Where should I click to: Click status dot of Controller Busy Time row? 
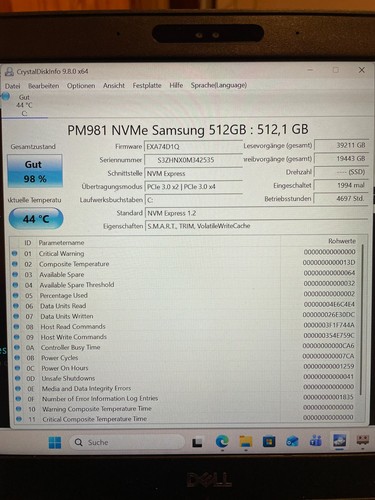pos(17,347)
